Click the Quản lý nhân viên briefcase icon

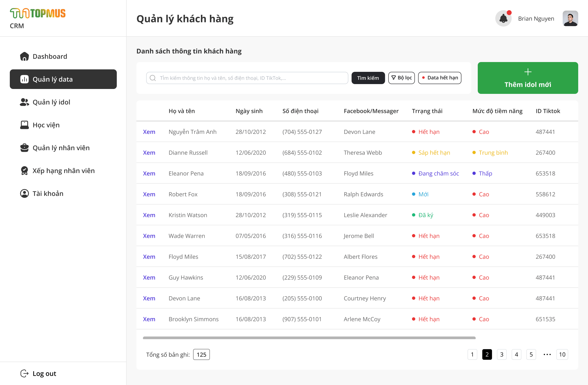tap(24, 148)
